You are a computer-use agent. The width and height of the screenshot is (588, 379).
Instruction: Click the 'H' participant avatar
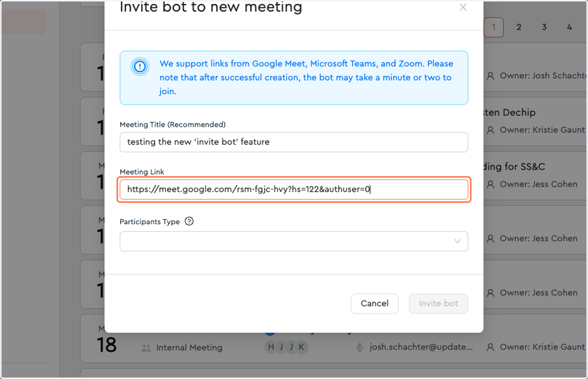point(270,347)
